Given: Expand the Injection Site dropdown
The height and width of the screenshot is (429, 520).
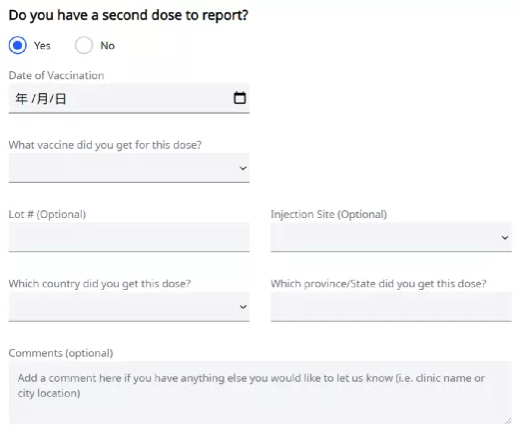Looking at the screenshot, I should (x=391, y=237).
